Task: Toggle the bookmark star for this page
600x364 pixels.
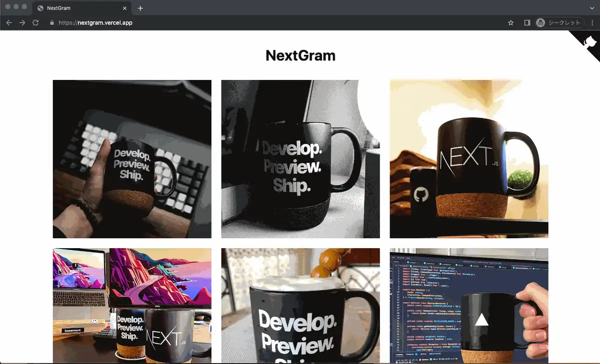Action: tap(510, 22)
